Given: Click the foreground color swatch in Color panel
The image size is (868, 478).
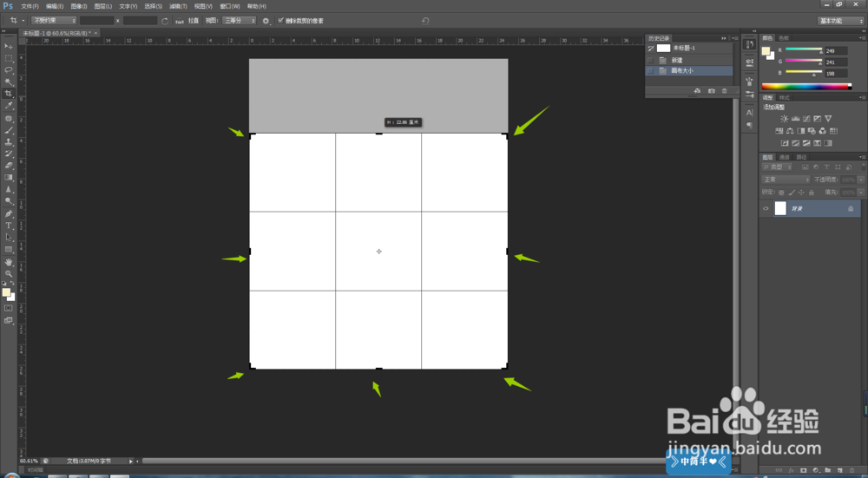Looking at the screenshot, I should pos(766,51).
